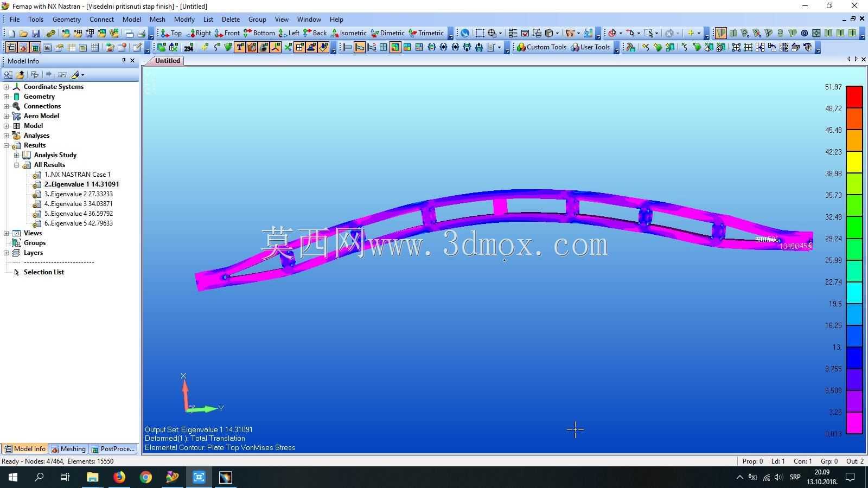Switch to Left view
868x488 pixels.
(x=289, y=33)
